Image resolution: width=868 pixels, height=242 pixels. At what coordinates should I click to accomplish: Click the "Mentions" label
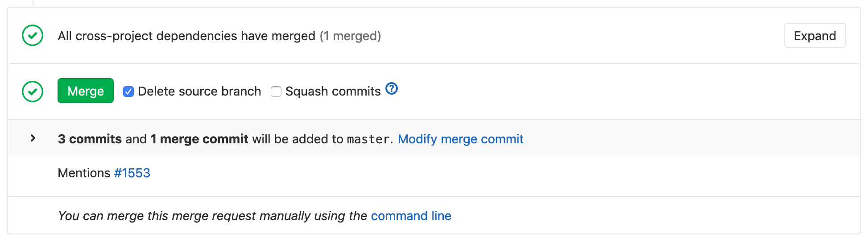[x=84, y=173]
